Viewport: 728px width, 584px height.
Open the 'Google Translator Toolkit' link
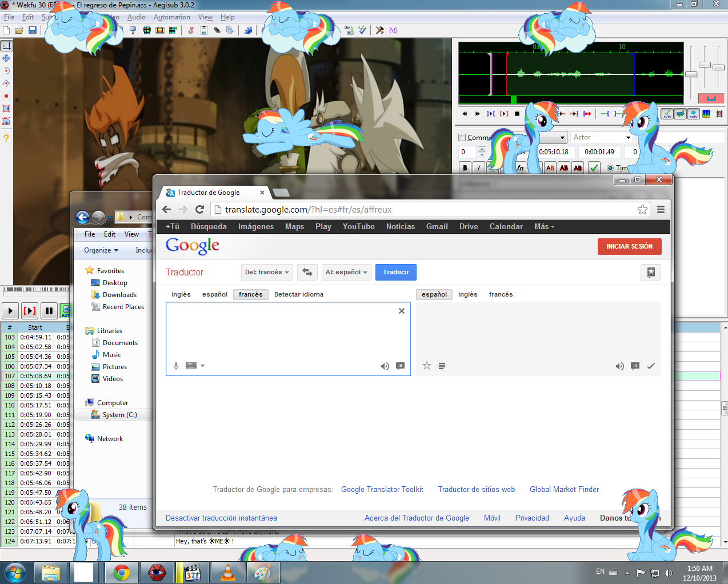[x=382, y=490]
